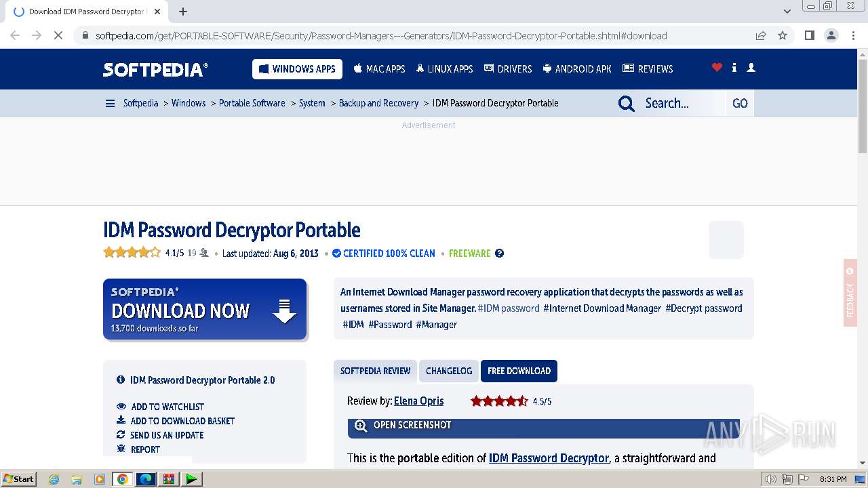Click the Softpedia logo
The height and width of the screenshot is (488, 868).
[155, 69]
